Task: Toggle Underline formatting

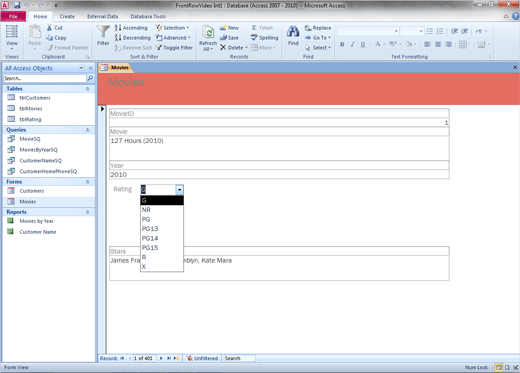Action: pyautogui.click(x=363, y=44)
